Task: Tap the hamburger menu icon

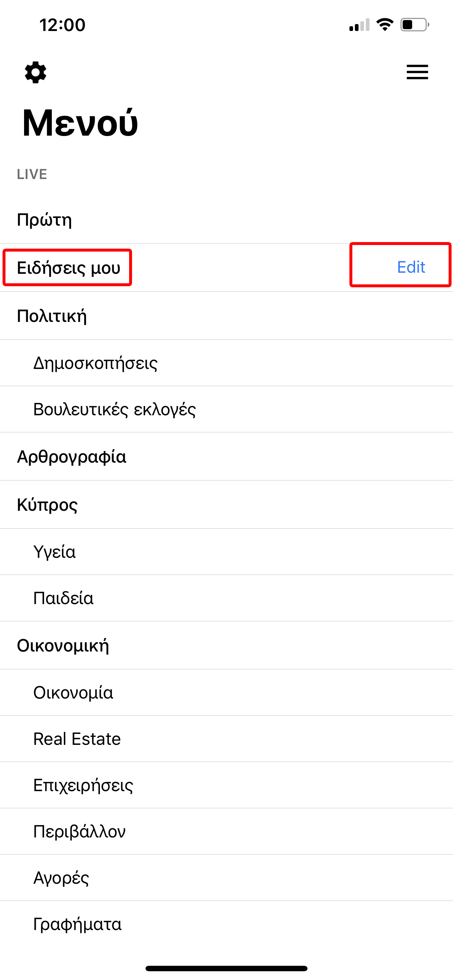Action: tap(417, 72)
